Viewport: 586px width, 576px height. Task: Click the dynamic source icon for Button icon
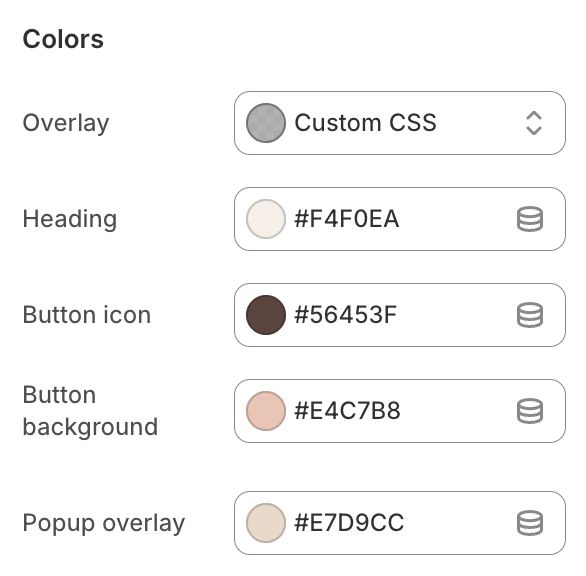[x=530, y=315]
